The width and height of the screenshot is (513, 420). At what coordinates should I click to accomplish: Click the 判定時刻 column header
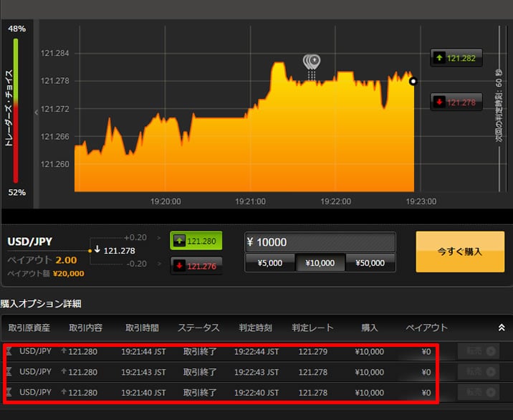[x=255, y=328]
